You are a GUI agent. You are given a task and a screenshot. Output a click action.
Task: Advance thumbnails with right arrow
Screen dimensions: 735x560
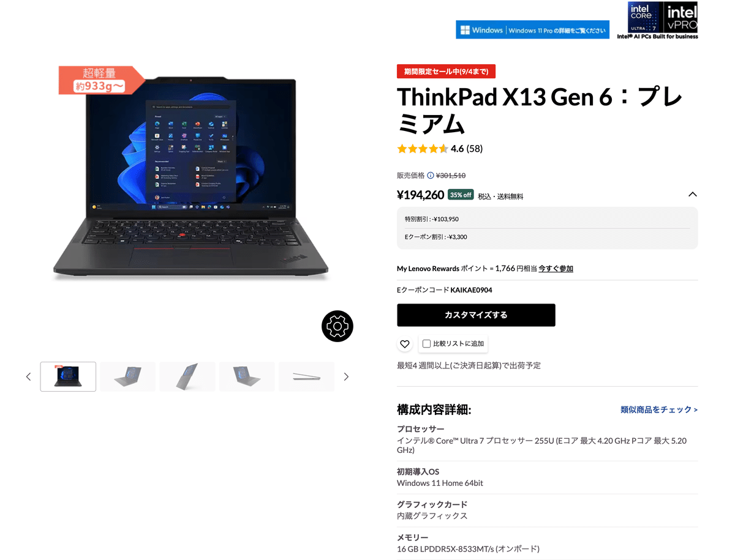(x=346, y=376)
